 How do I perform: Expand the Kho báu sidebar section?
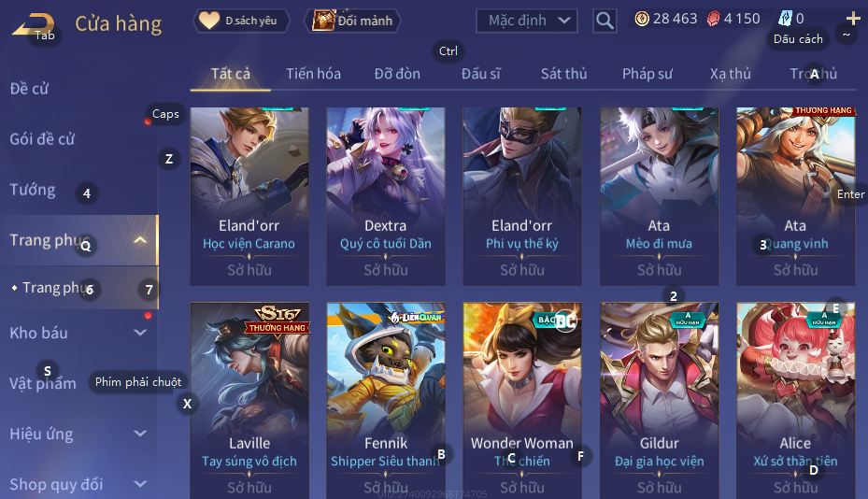(x=140, y=333)
